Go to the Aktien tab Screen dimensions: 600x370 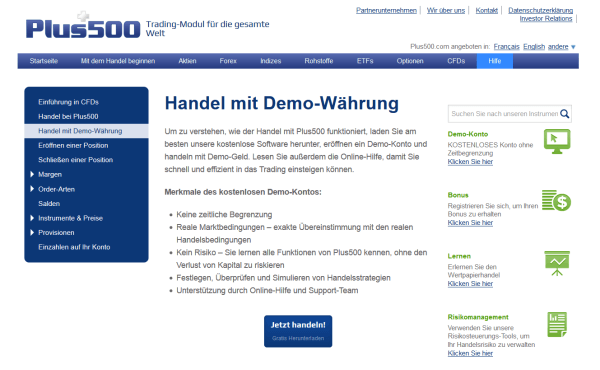(187, 61)
